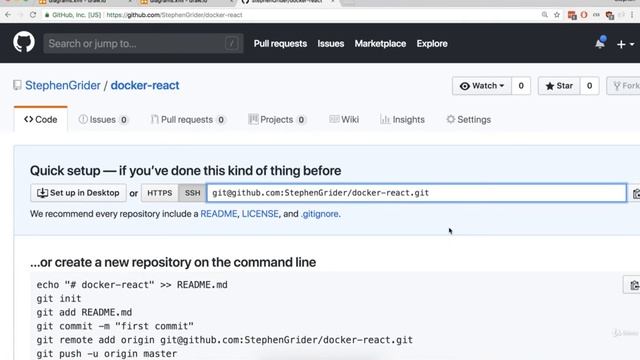This screenshot has width=640, height=360.
Task: Go to Marketplace in the top navigation
Action: [380, 44]
